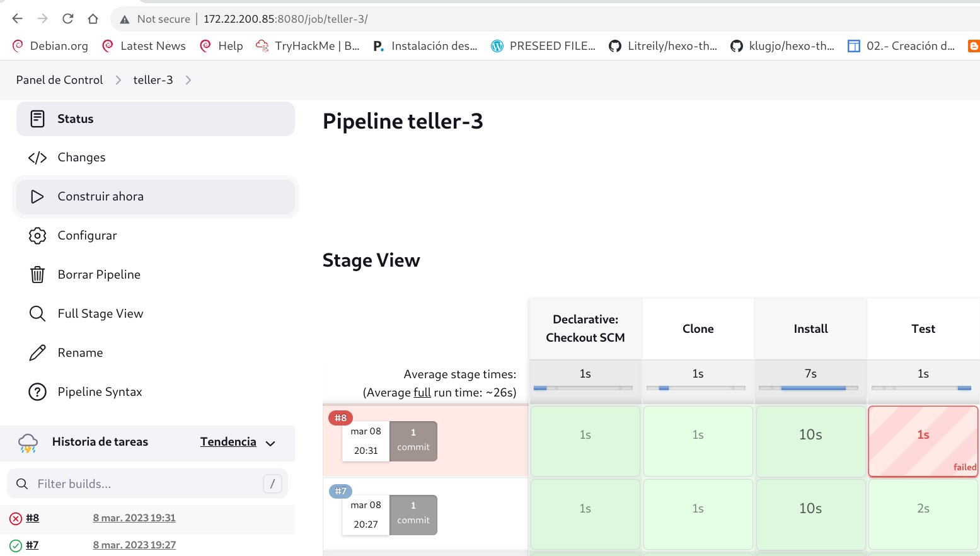
Task: Click the Pipeline Syntax help icon
Action: coord(37,392)
